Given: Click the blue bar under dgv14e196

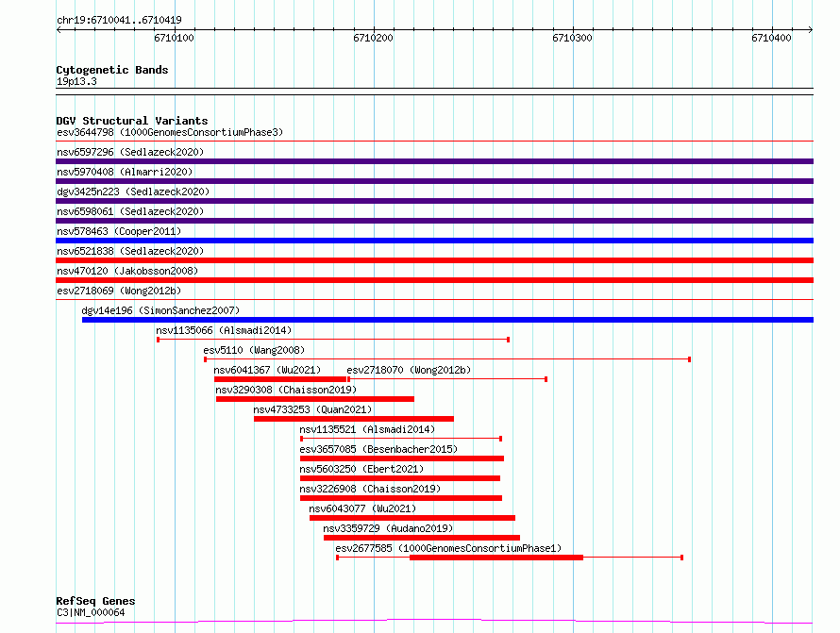Looking at the screenshot, I should 447,320.
